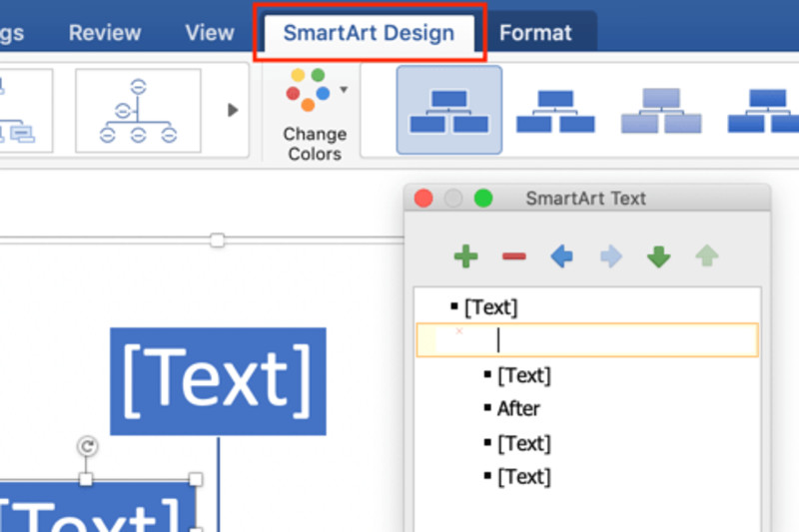Viewport: 799px width, 532px height.
Task: Open the Change Colors menu
Action: (315, 115)
